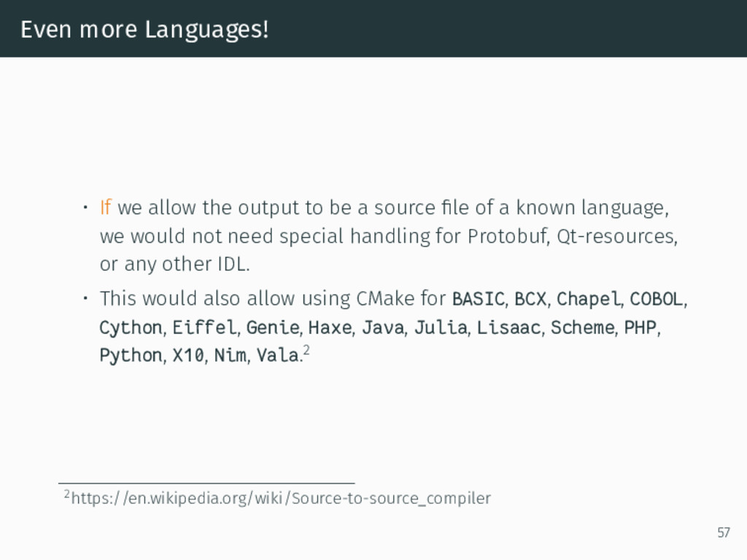Open the Wikipedia source-to-source compiler footnote link
The width and height of the screenshot is (747, 560).
(281, 498)
